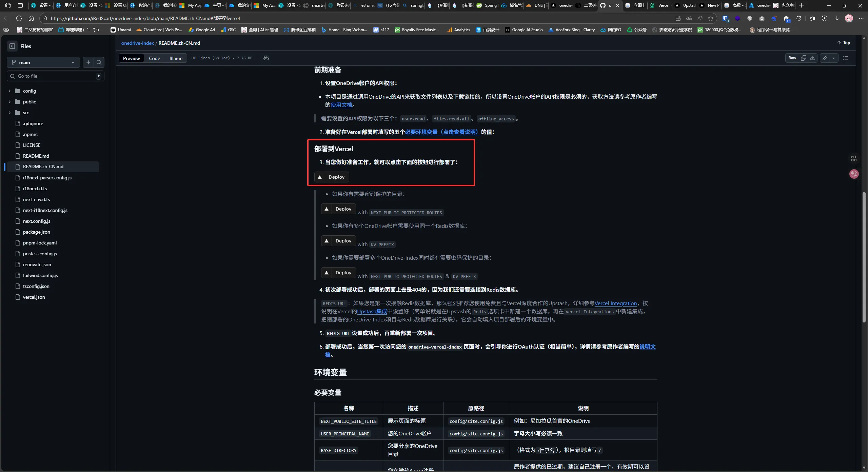Select the Preview view toggle
This screenshot has height=472, width=868.
[x=131, y=58]
